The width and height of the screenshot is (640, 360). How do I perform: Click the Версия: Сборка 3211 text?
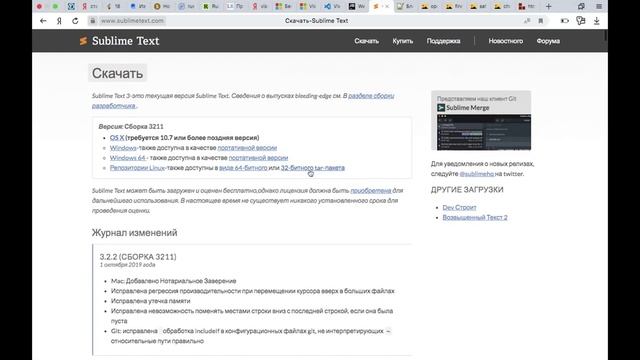[x=131, y=127]
